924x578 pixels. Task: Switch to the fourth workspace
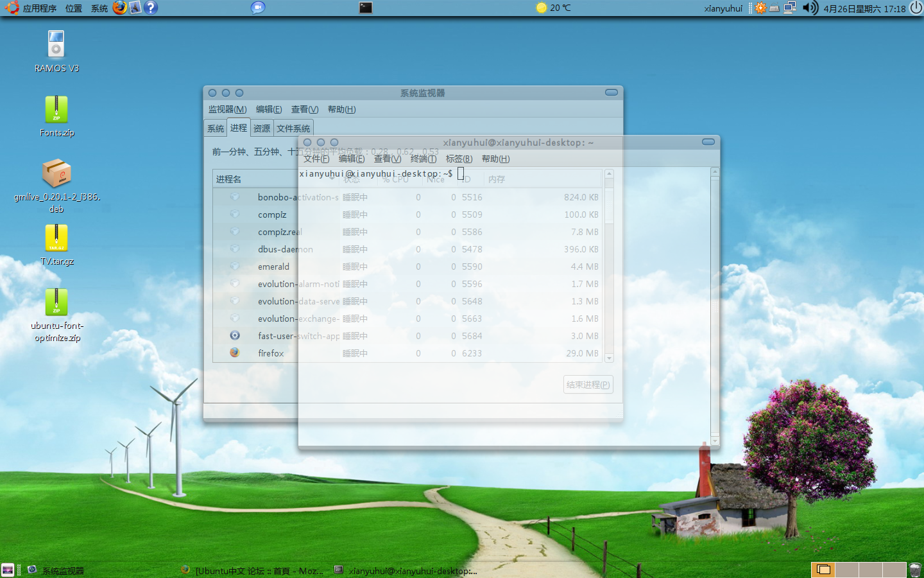coord(894,570)
